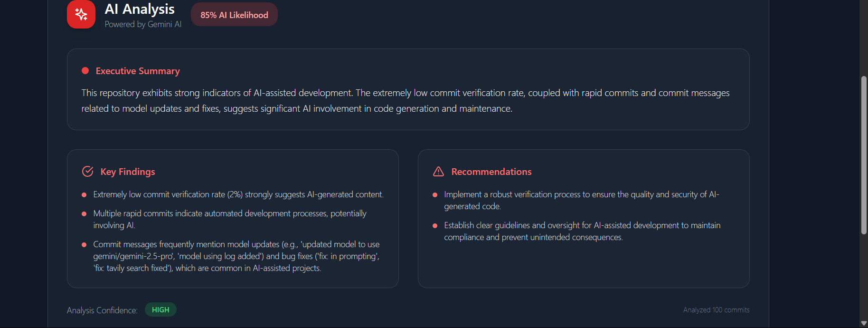Screen dimensions: 868x328
Task: Click the vertical scrollbar thumb
Action: pyautogui.click(x=864, y=155)
